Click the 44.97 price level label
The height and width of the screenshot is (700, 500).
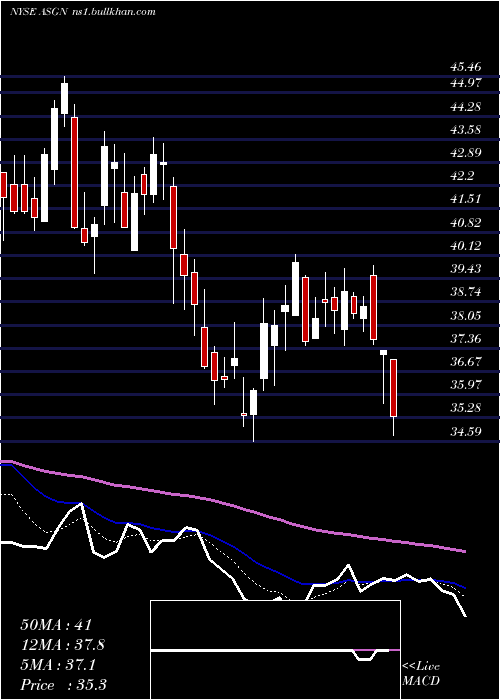[466, 83]
